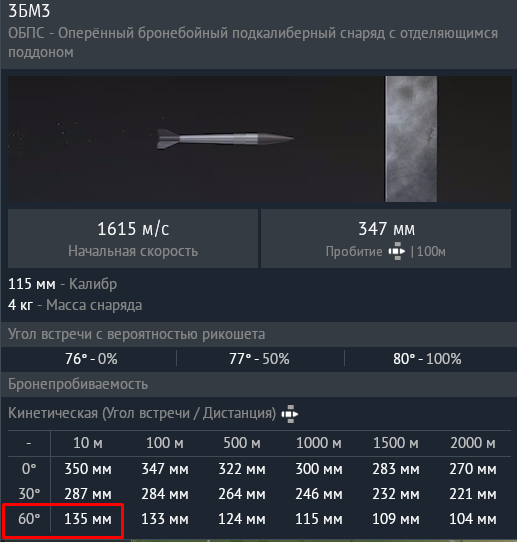Image resolution: width=517 pixels, height=542 pixels.
Task: Click the 60° row label
Action: pos(29,519)
